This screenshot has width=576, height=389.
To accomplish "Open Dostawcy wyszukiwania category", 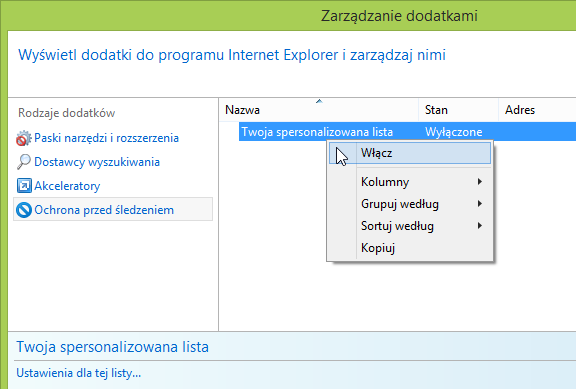I will pyautogui.click(x=97, y=162).
